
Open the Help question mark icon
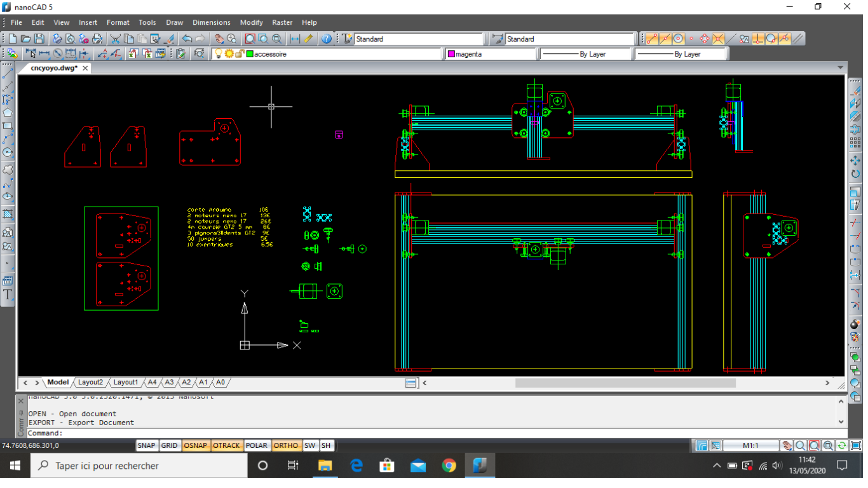coord(327,39)
